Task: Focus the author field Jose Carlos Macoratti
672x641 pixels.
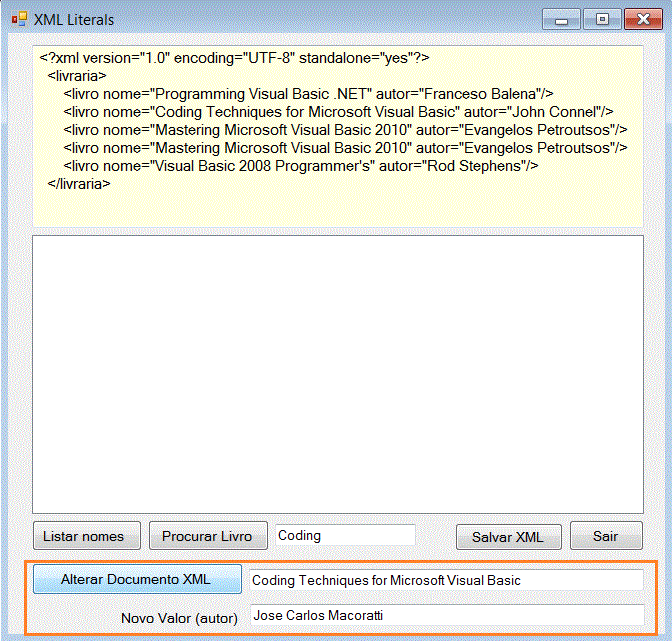Action: 447,615
